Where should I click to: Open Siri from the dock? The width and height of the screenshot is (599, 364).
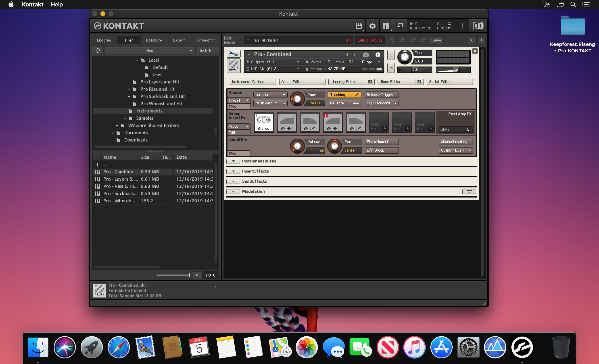(x=65, y=347)
